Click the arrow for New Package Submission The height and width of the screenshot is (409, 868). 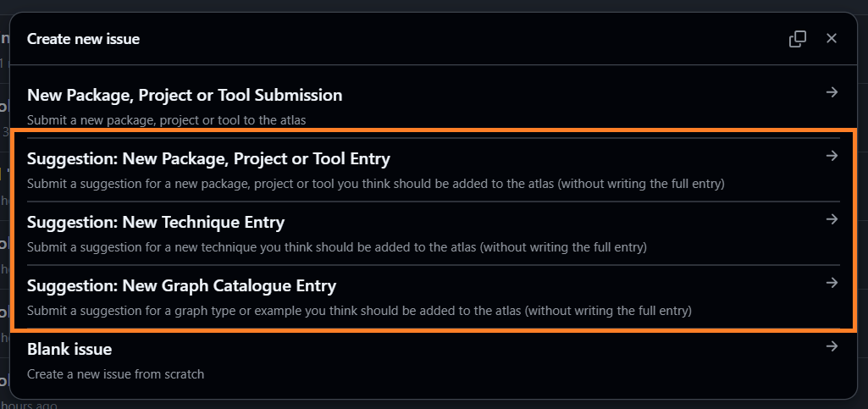tap(832, 93)
